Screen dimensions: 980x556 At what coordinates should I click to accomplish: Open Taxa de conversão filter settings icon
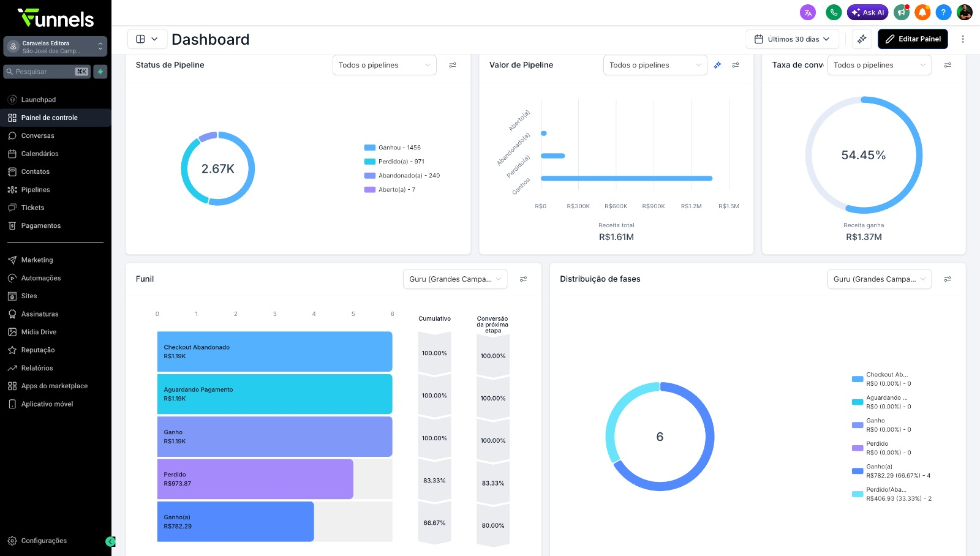click(948, 65)
